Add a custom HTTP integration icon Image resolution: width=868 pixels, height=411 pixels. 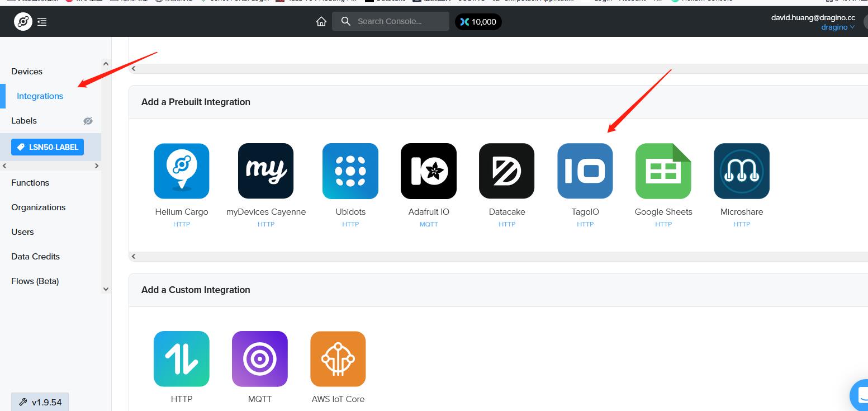pyautogui.click(x=182, y=359)
